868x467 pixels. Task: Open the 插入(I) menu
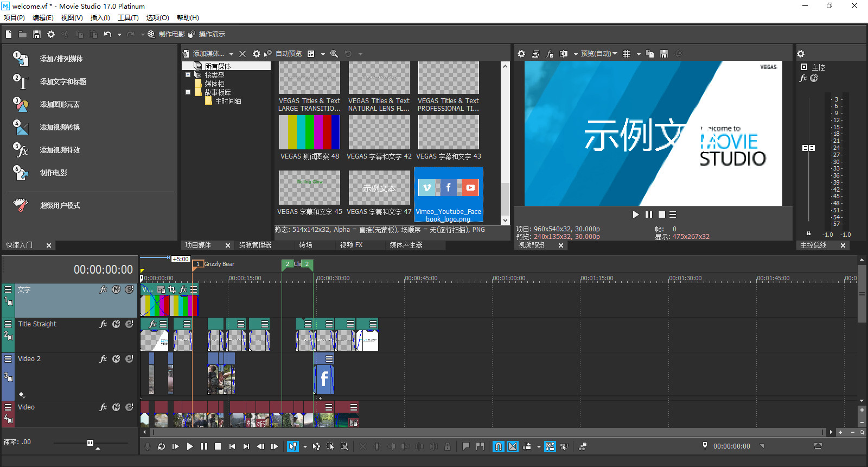point(100,18)
